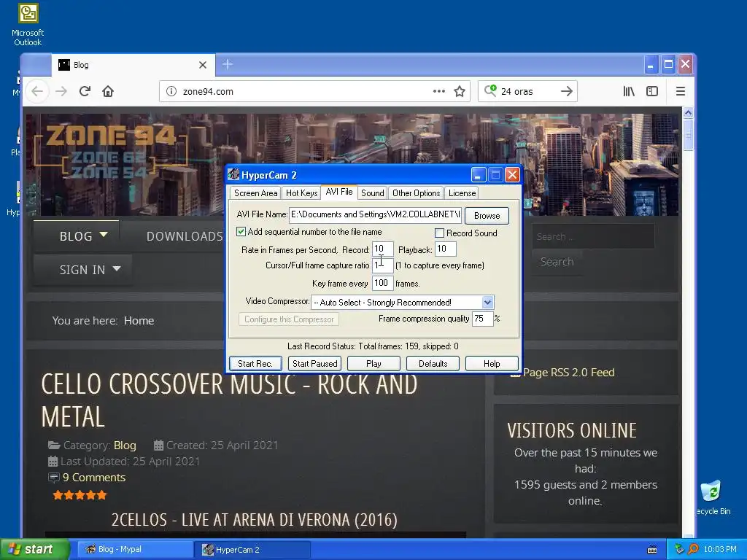This screenshot has height=560, width=747.
Task: Click the Cursor/Full frame capture ratio field
Action: [x=382, y=265]
